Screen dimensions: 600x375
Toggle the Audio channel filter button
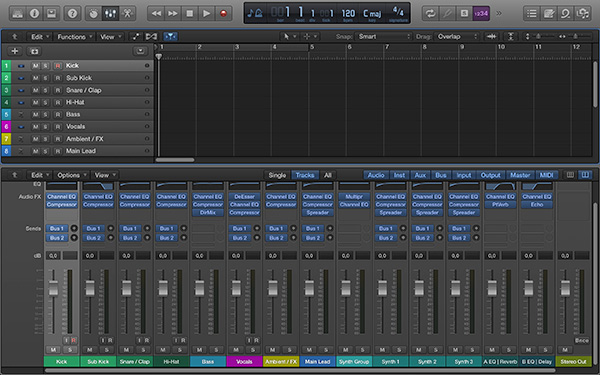376,175
